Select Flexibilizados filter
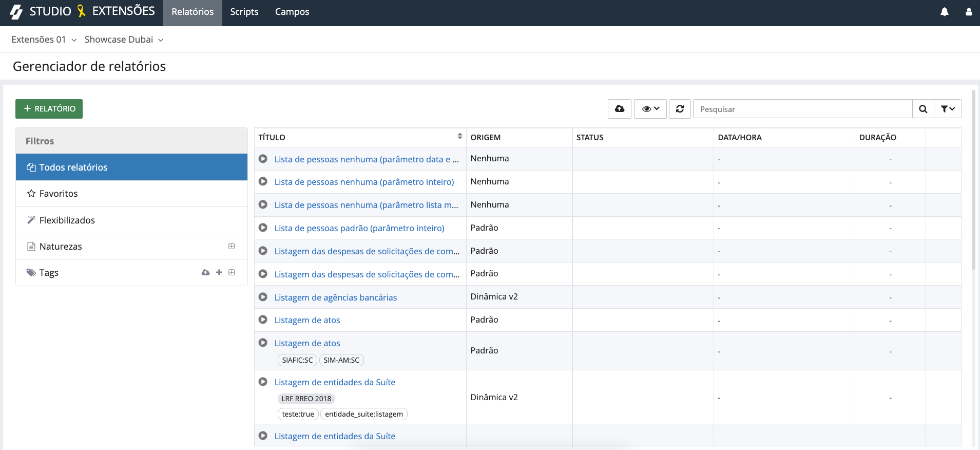Viewport: 980px width, 450px height. (x=131, y=220)
